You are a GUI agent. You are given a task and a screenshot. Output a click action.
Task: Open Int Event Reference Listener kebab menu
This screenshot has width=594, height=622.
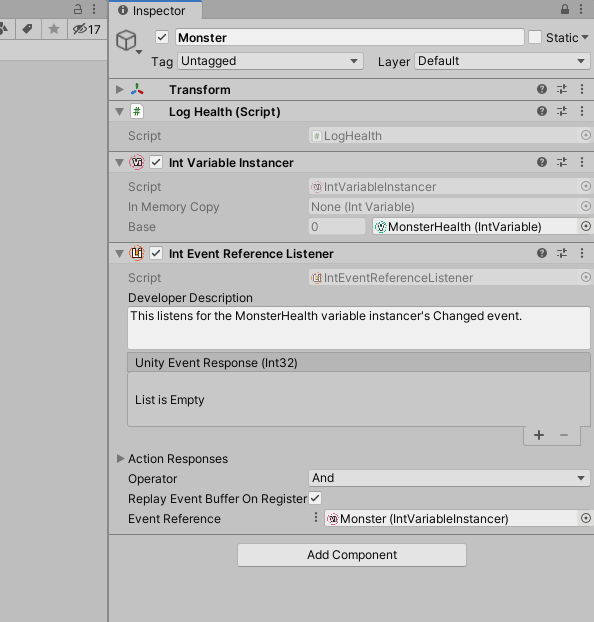[582, 253]
